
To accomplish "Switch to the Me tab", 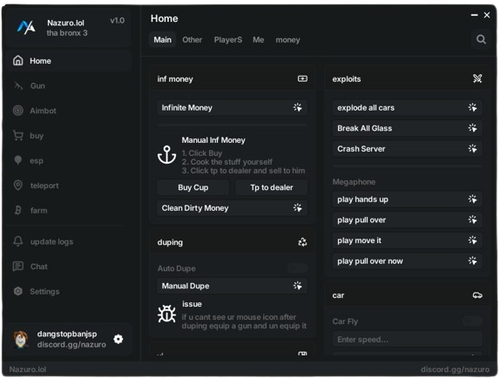I will point(258,40).
